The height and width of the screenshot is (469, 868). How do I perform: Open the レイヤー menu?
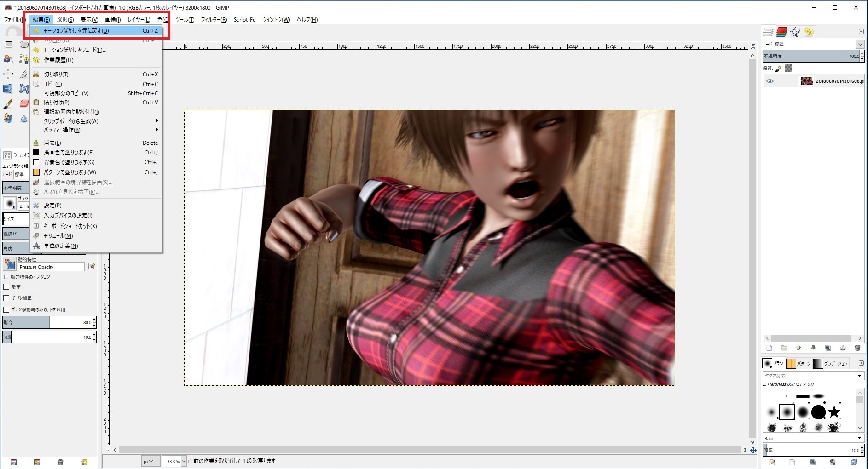click(139, 20)
